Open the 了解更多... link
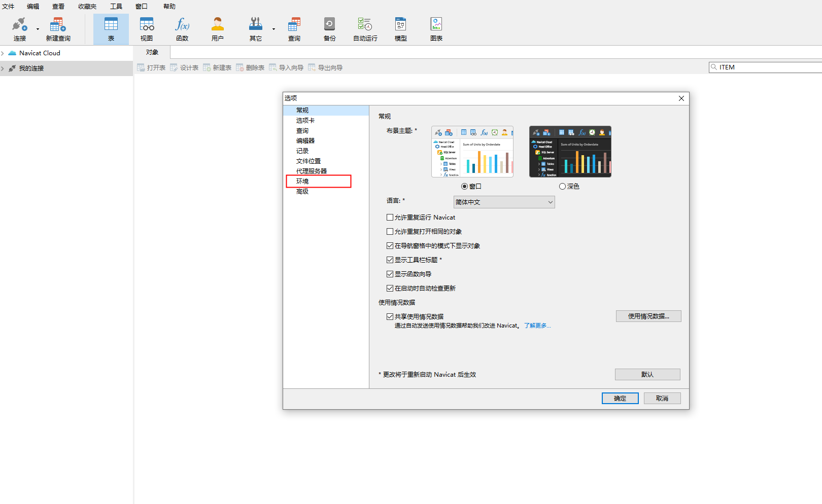822x504 pixels. 537,326
